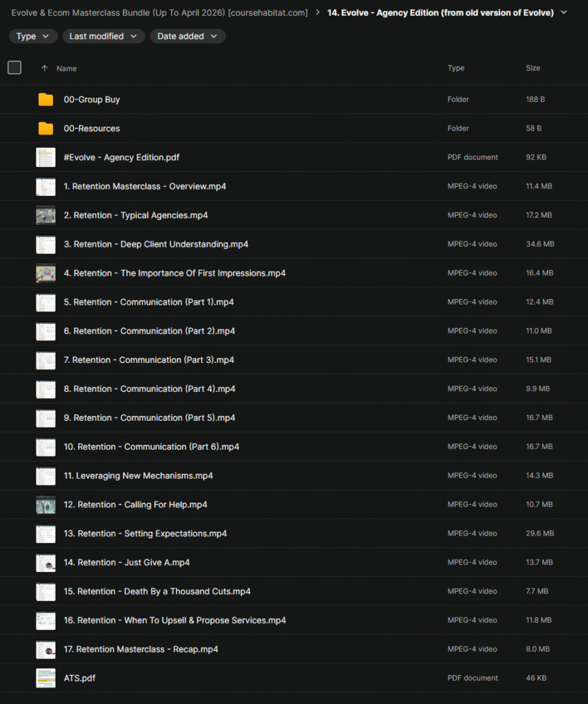
Task: Select 16. Retention - When To Upsell file
Action: click(174, 620)
